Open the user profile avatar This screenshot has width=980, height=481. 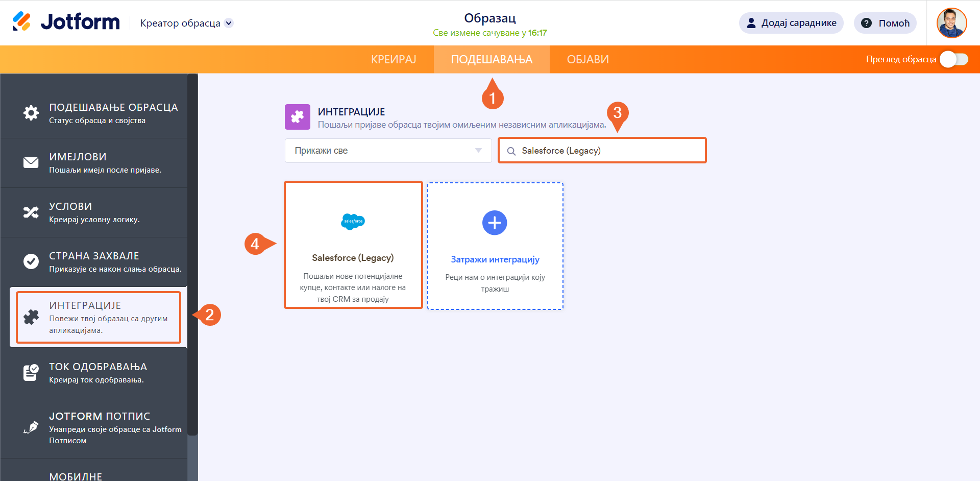point(951,23)
